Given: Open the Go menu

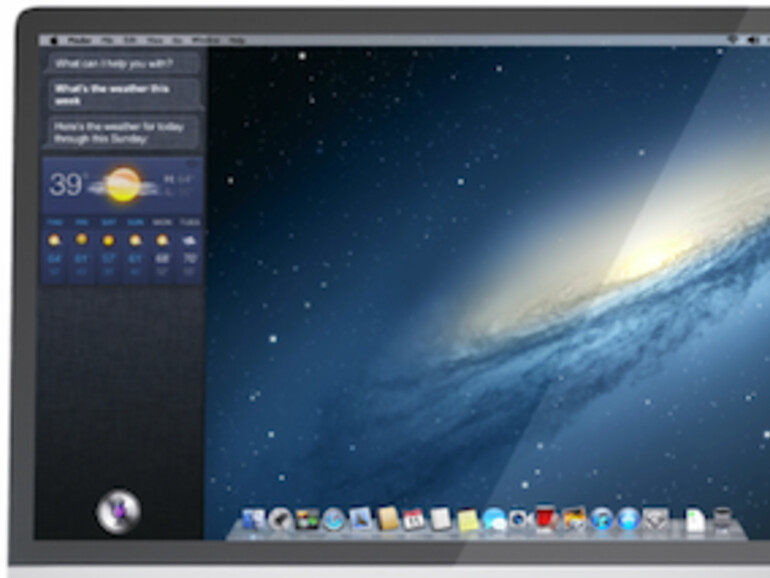Looking at the screenshot, I should (x=178, y=40).
